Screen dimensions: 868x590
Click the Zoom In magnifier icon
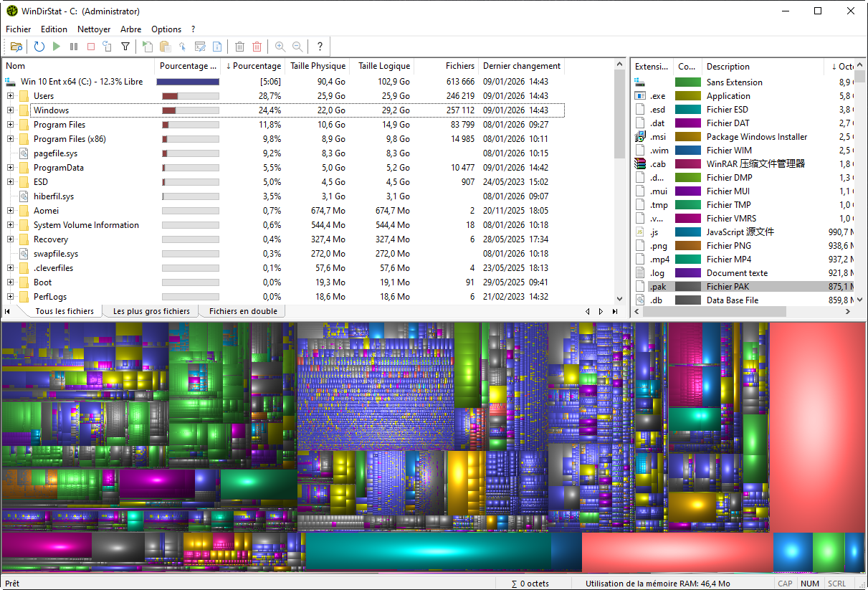(x=280, y=47)
